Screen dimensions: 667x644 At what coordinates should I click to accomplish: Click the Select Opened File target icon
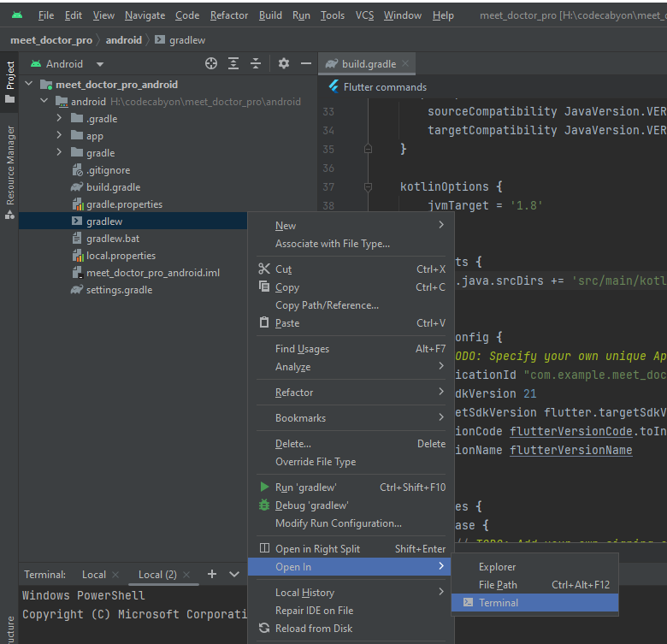pos(211,63)
